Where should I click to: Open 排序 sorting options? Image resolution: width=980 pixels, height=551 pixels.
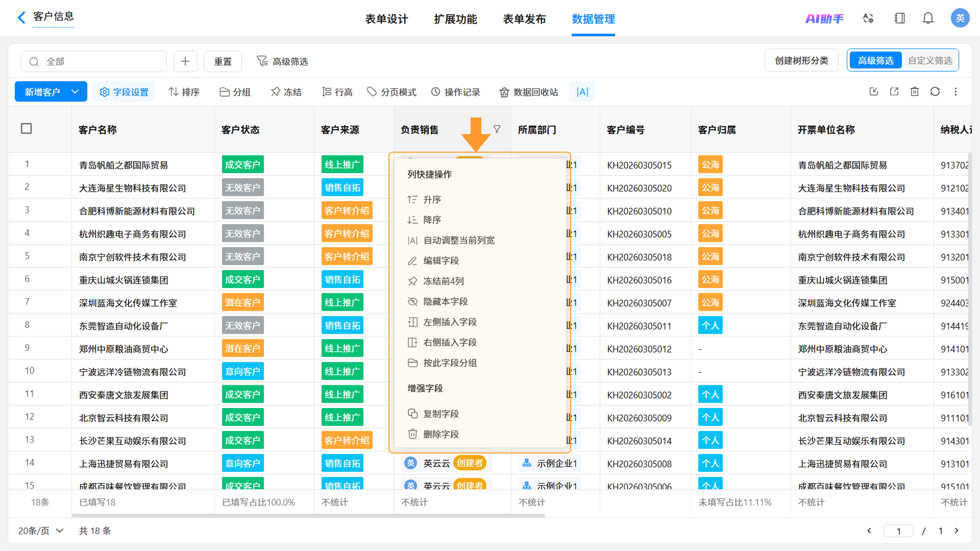click(x=184, y=92)
